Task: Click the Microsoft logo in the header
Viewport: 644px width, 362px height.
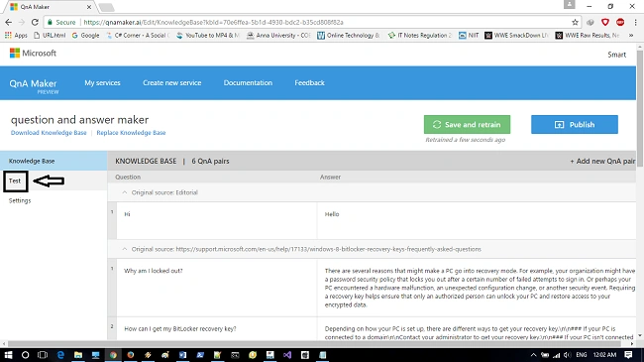Action: coord(33,54)
